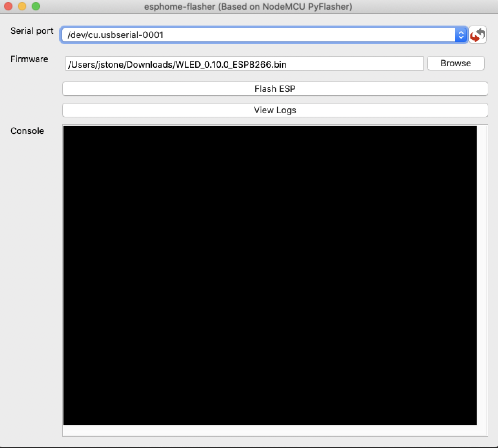This screenshot has height=448, width=498.
Task: Close the esphome-flasher window with the red button
Action: [x=8, y=6]
